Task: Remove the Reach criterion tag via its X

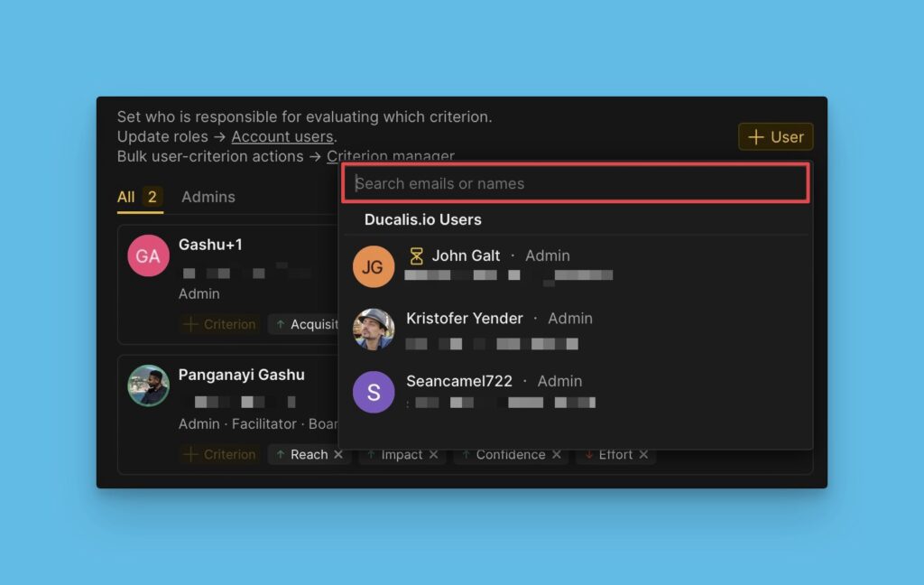Action: click(x=338, y=455)
